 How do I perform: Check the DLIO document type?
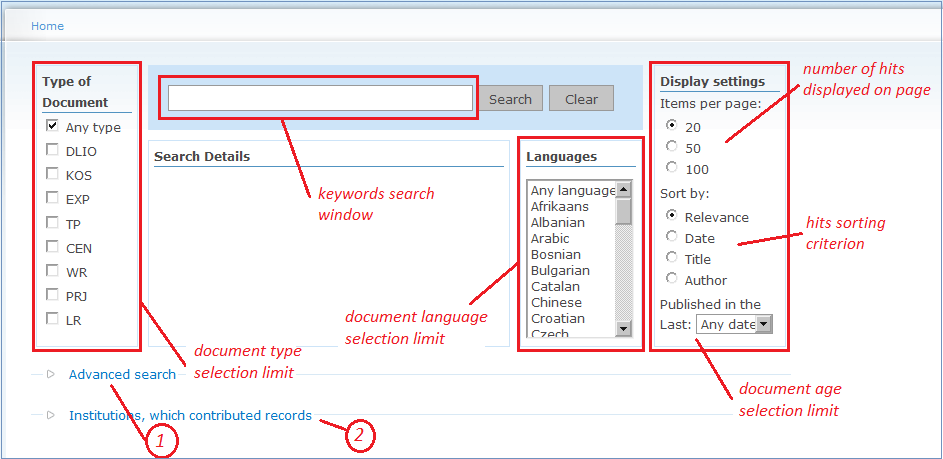[x=52, y=150]
